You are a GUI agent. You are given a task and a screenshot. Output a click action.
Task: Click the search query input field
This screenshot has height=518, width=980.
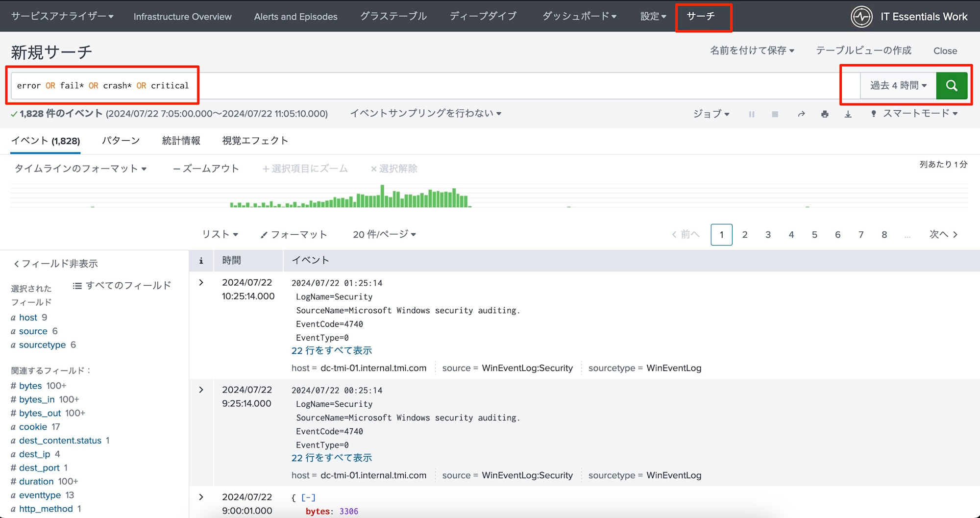pyautogui.click(x=435, y=86)
